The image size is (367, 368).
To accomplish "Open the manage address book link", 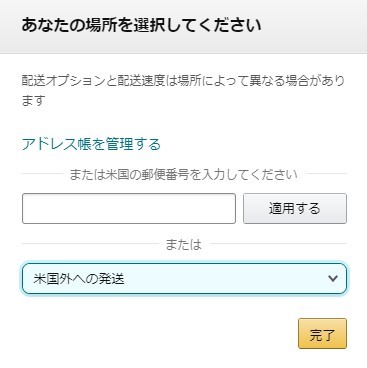I will [x=91, y=144].
